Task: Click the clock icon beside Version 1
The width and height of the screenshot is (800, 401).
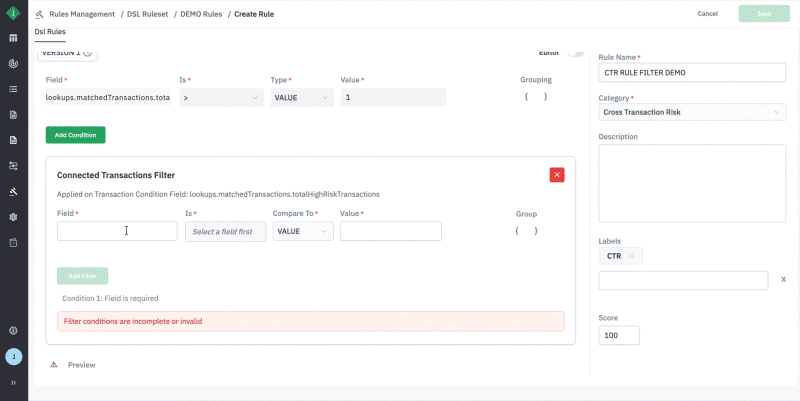Action: point(88,53)
